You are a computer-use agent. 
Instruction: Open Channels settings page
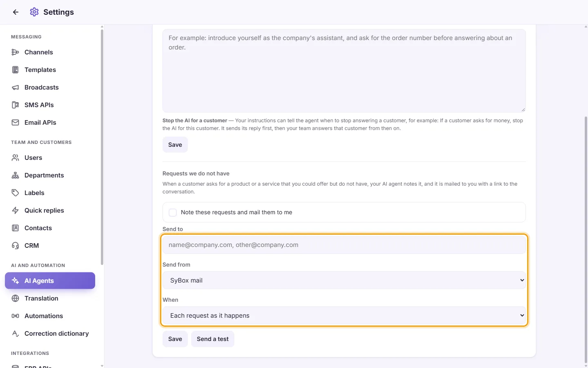click(x=50, y=52)
